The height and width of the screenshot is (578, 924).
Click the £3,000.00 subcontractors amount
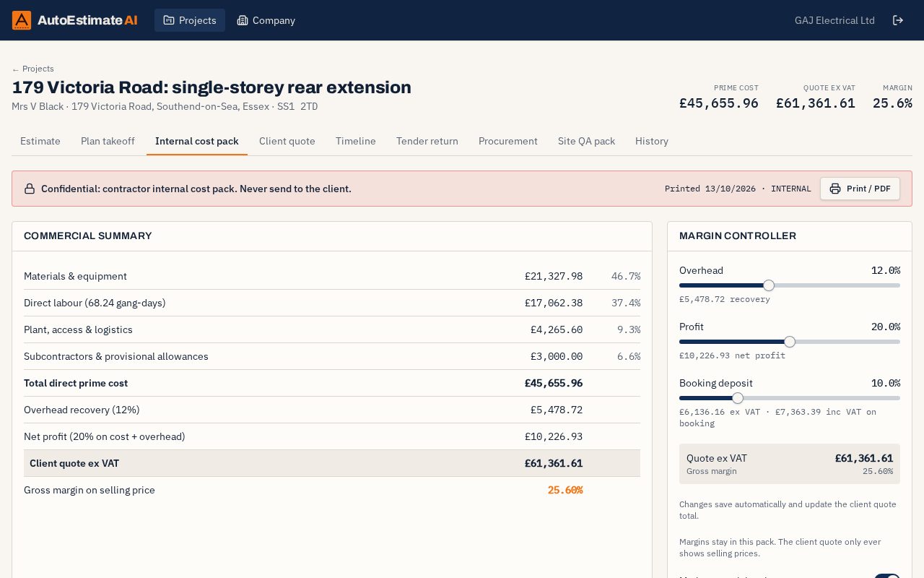[557, 356]
